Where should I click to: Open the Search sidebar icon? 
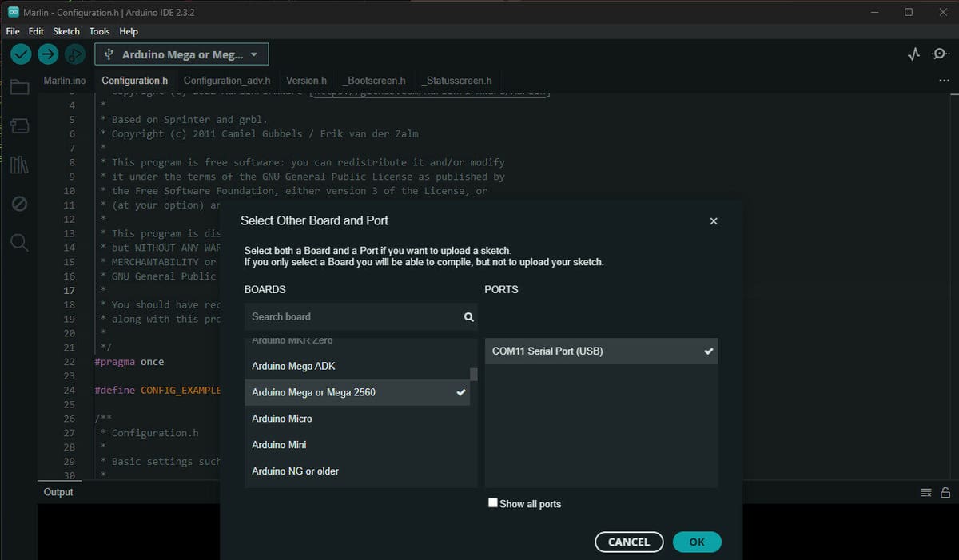tap(19, 243)
